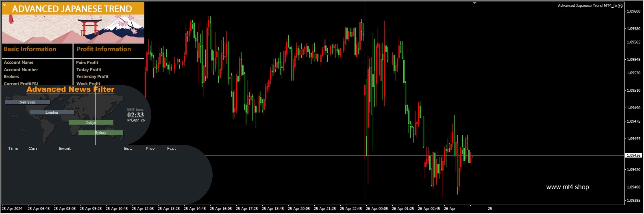Click the Yesterday Profit row
The height and width of the screenshot is (214, 644).
(x=92, y=77)
